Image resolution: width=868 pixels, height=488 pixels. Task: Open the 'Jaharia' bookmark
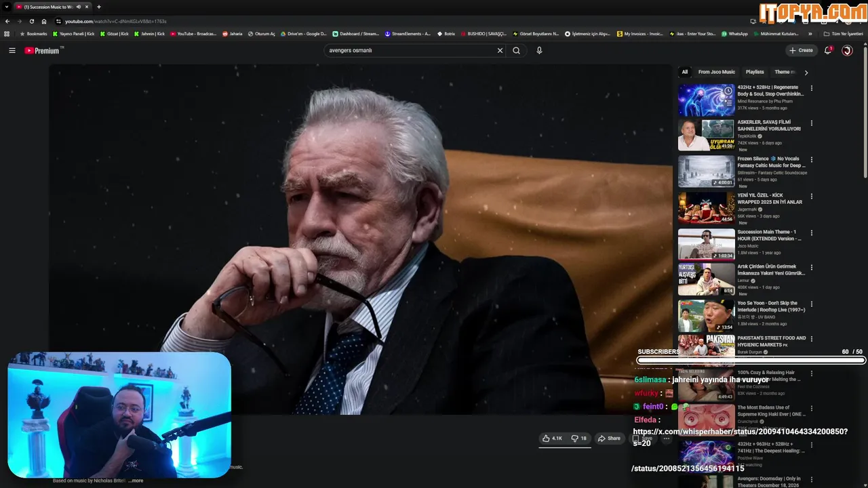[x=233, y=33]
